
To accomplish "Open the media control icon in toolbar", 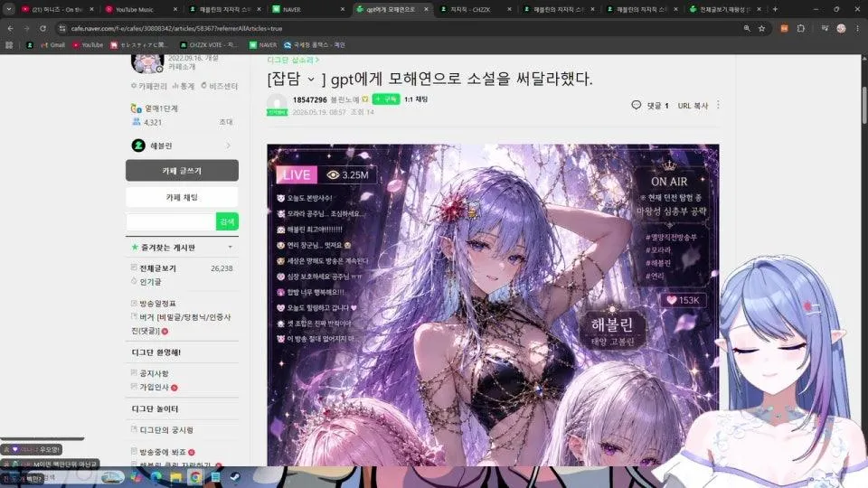I will pos(825,28).
